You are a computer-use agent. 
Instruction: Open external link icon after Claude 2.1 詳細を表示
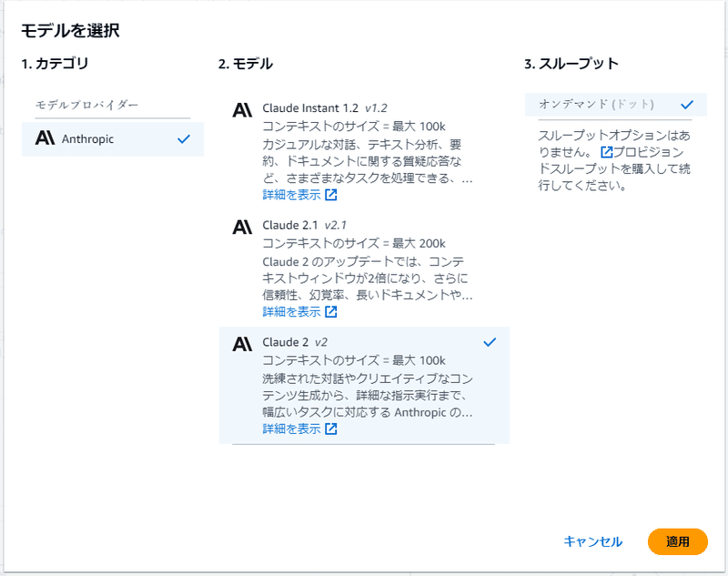(331, 312)
